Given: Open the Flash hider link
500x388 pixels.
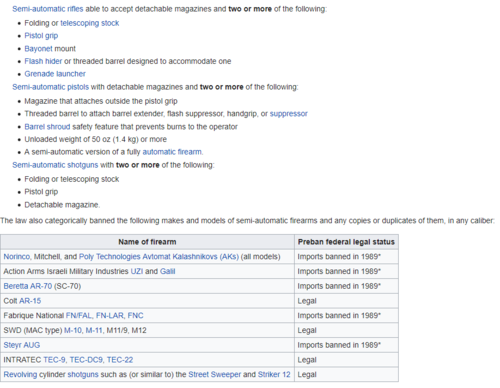Looking at the screenshot, I should tap(43, 61).
